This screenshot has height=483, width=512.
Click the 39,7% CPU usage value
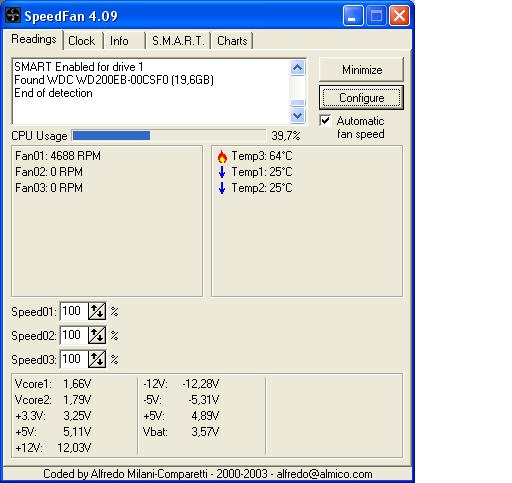pos(286,136)
